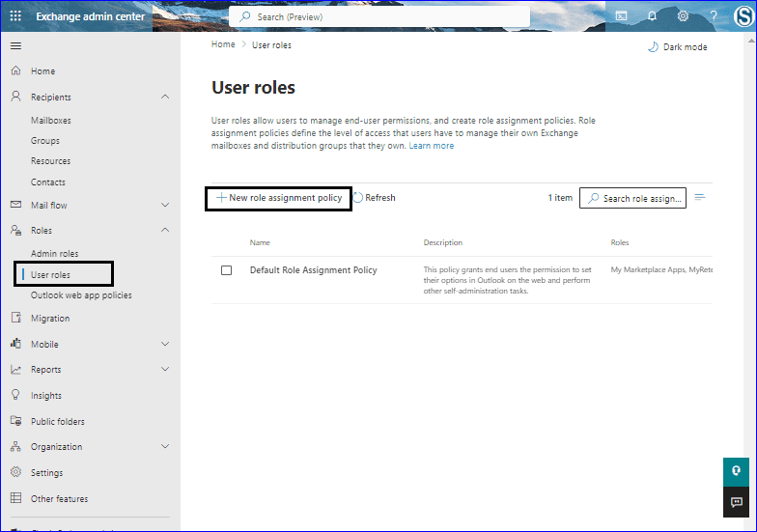The width and height of the screenshot is (757, 532).
Task: Open the app launcher waffle icon
Action: click(x=15, y=15)
